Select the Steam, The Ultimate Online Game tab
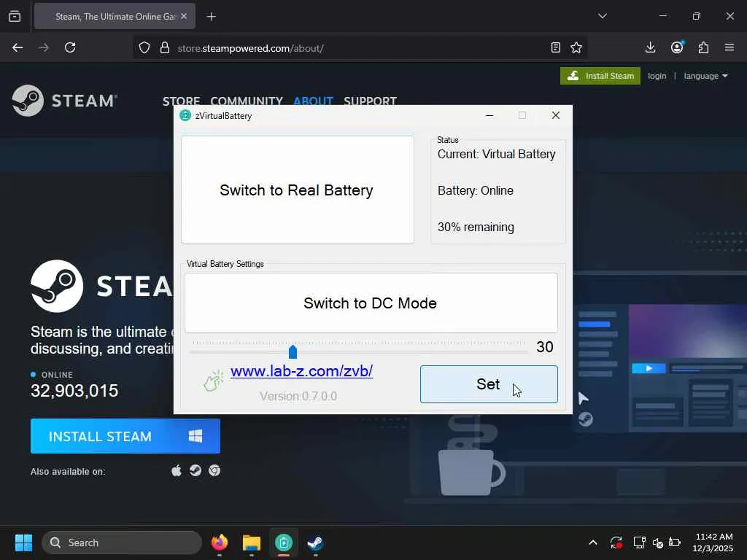The width and height of the screenshot is (747, 560). [x=115, y=17]
